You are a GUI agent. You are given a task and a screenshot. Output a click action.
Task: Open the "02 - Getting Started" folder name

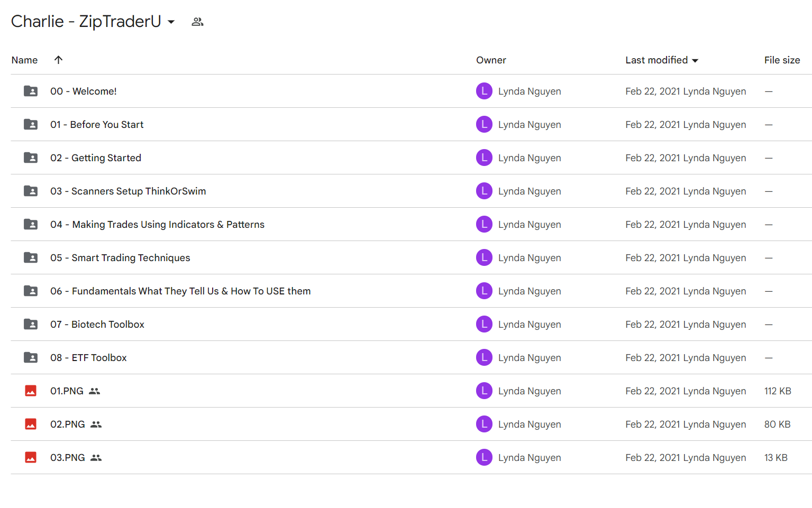coord(96,158)
